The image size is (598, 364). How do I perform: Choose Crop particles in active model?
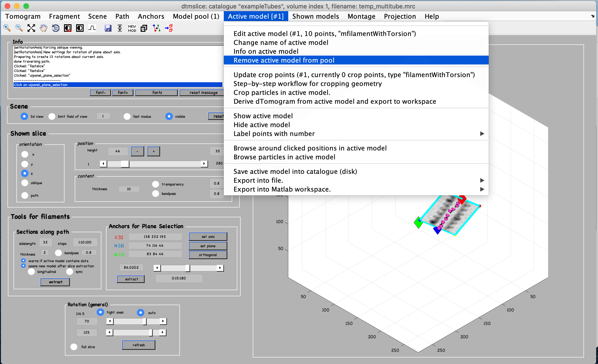pyautogui.click(x=356, y=93)
